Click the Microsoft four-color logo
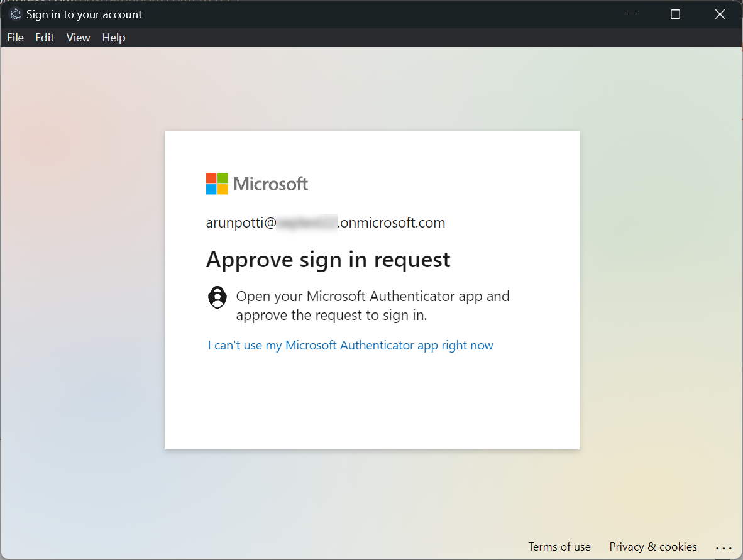 [x=217, y=184]
